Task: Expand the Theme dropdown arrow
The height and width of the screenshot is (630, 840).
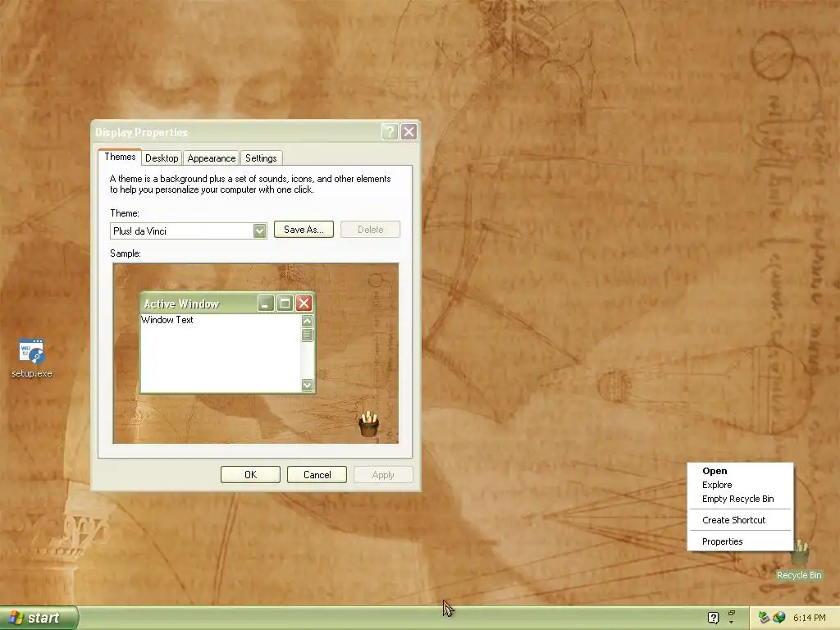Action: (260, 231)
